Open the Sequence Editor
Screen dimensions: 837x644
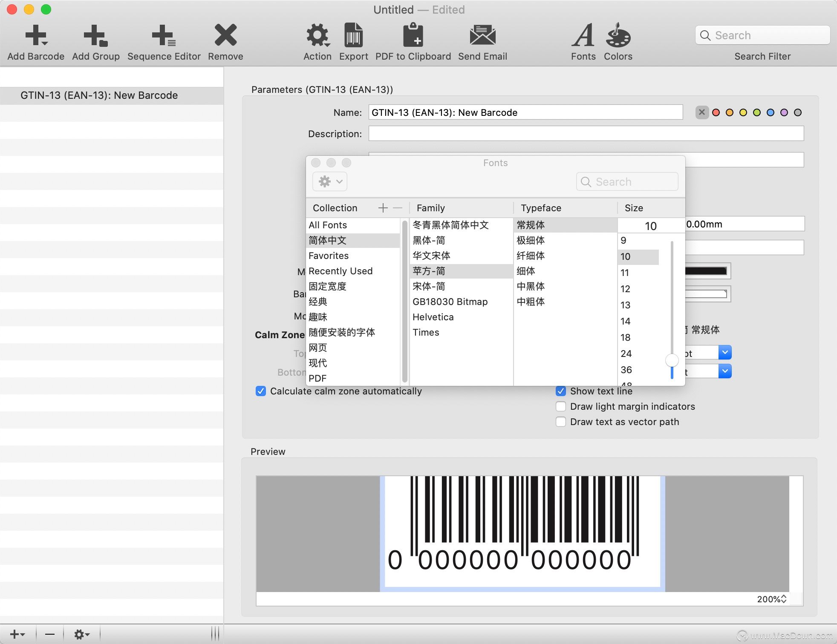[164, 35]
